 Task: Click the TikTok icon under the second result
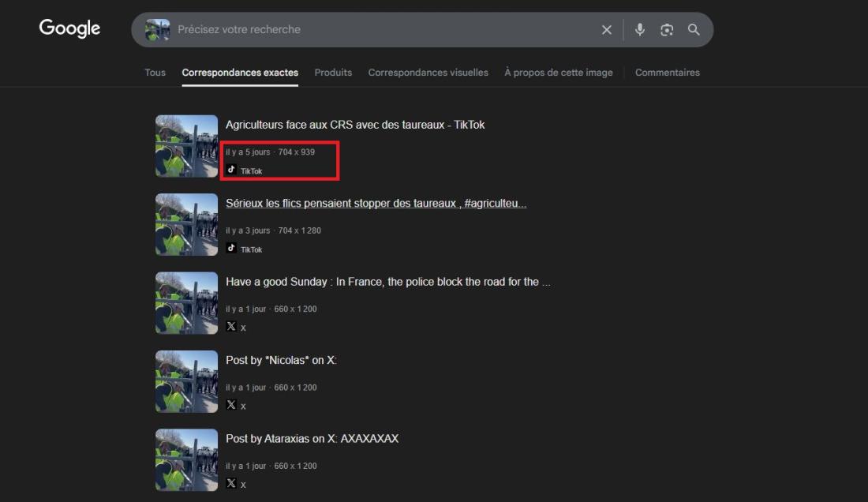(x=231, y=248)
